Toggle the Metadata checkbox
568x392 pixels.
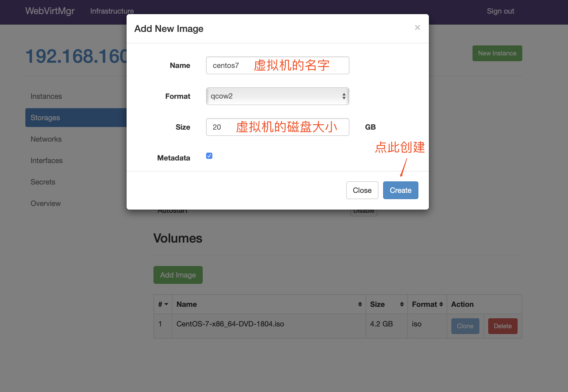click(x=209, y=156)
